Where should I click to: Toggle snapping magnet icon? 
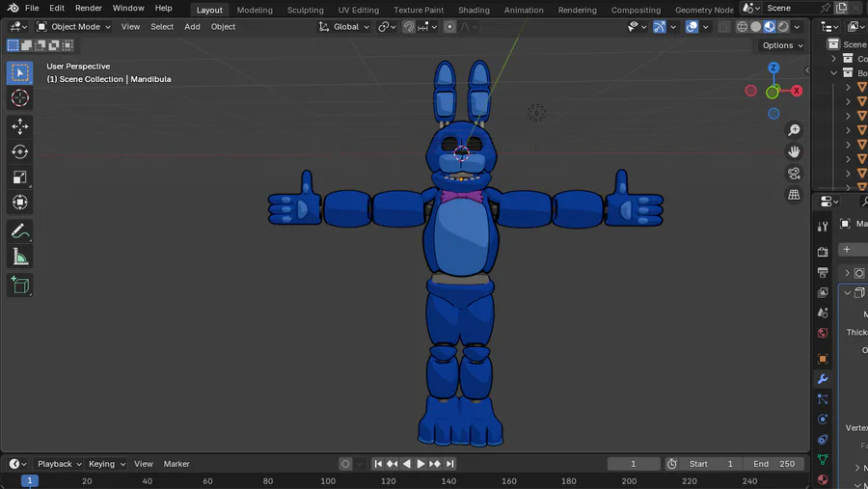[409, 27]
